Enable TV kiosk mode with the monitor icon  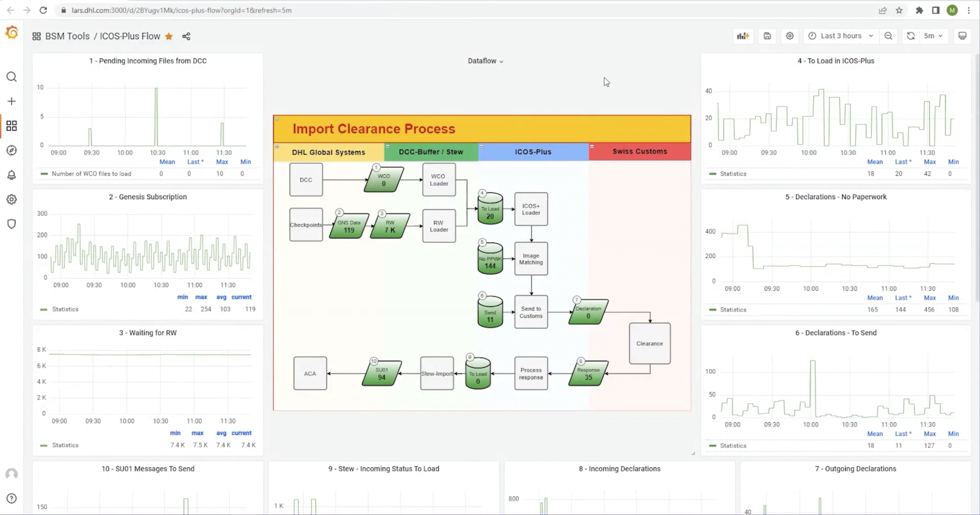963,36
